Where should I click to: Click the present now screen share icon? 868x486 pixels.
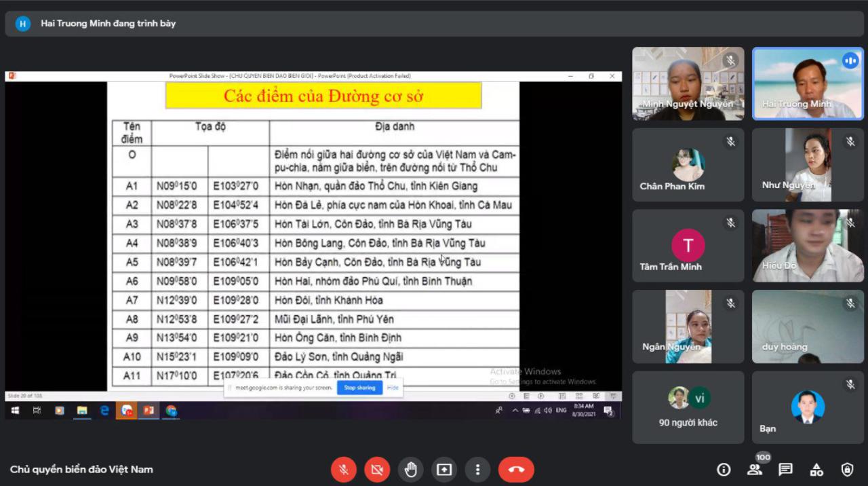(444, 470)
